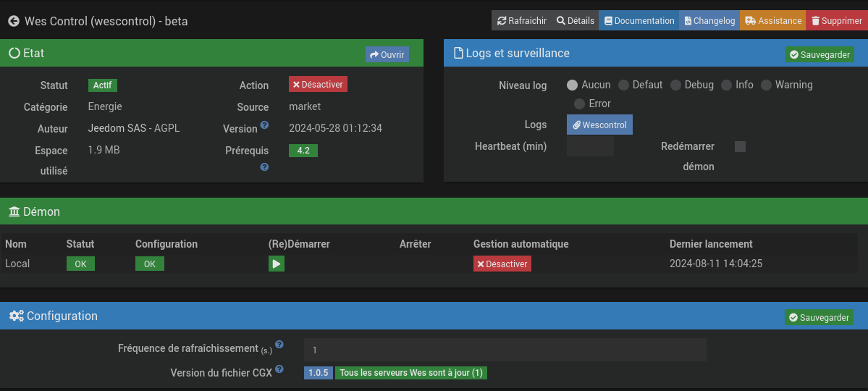This screenshot has height=391, width=868.
Task: Save the Logs et surveillance settings
Action: (x=819, y=54)
